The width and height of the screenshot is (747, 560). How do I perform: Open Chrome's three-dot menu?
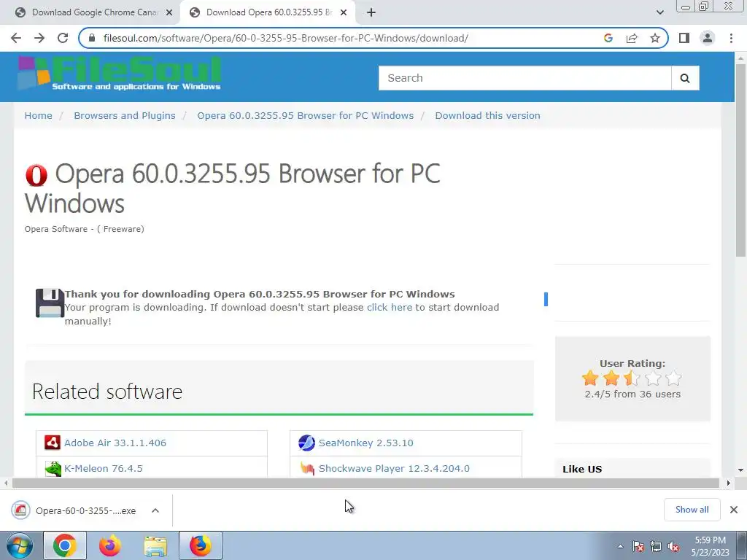pos(731,38)
